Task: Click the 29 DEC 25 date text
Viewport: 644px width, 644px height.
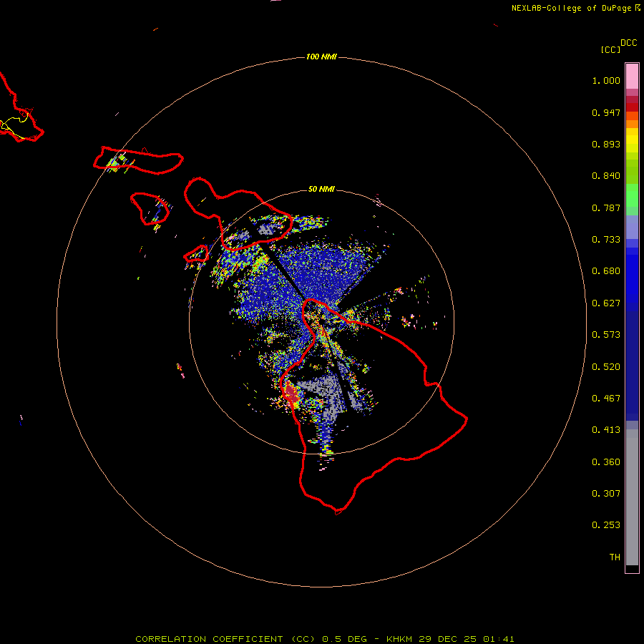Action: click(x=448, y=639)
